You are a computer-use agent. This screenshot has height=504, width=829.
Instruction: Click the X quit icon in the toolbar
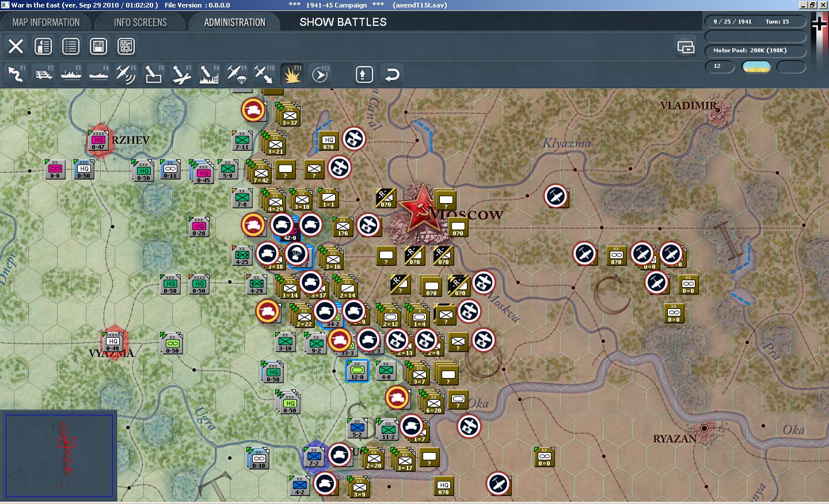point(16,46)
